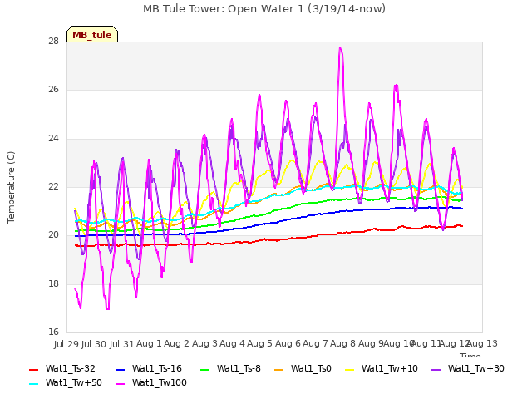Image resolution: width=532 pixels, height=399 pixels.
Task: Click the blue Wat1_Ts-16 legend swatch
Action: coord(121,369)
